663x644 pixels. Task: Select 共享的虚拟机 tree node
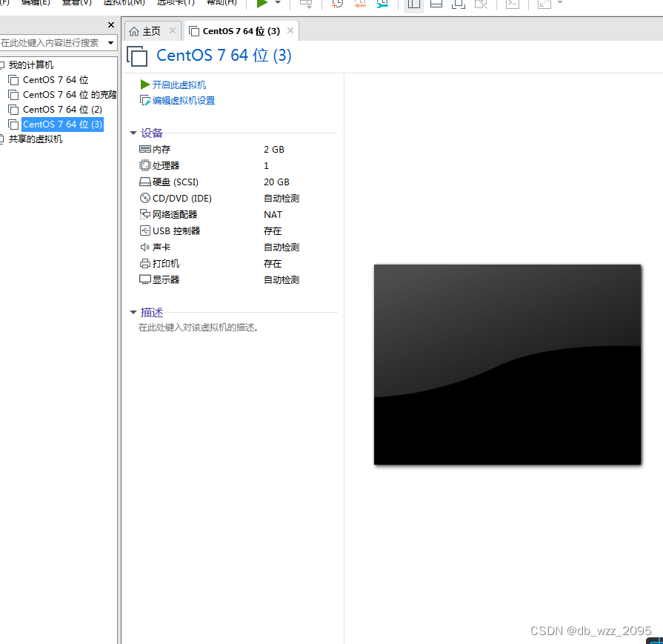tap(36, 139)
